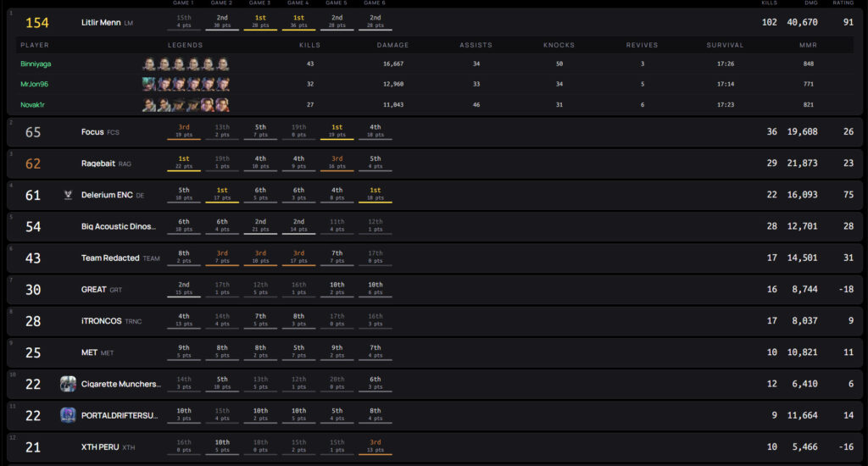The image size is (868, 466).
Task: Select MrJon96's first legend portrait
Action: pos(149,84)
